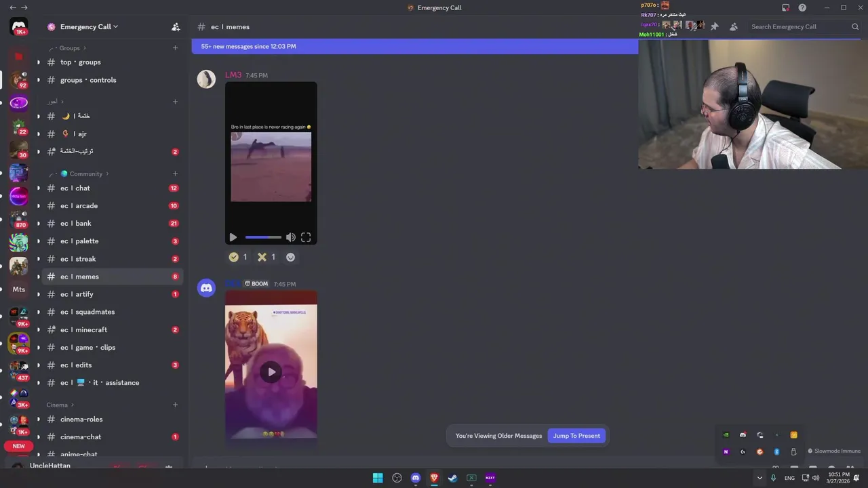Click the NVIDIA icon in the tray overflow

click(x=726, y=435)
